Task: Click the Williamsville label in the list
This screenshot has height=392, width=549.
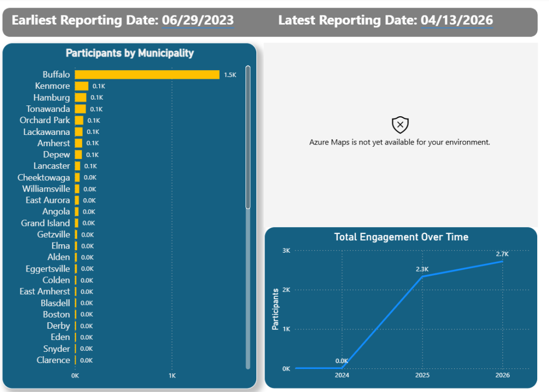Action: coord(46,189)
